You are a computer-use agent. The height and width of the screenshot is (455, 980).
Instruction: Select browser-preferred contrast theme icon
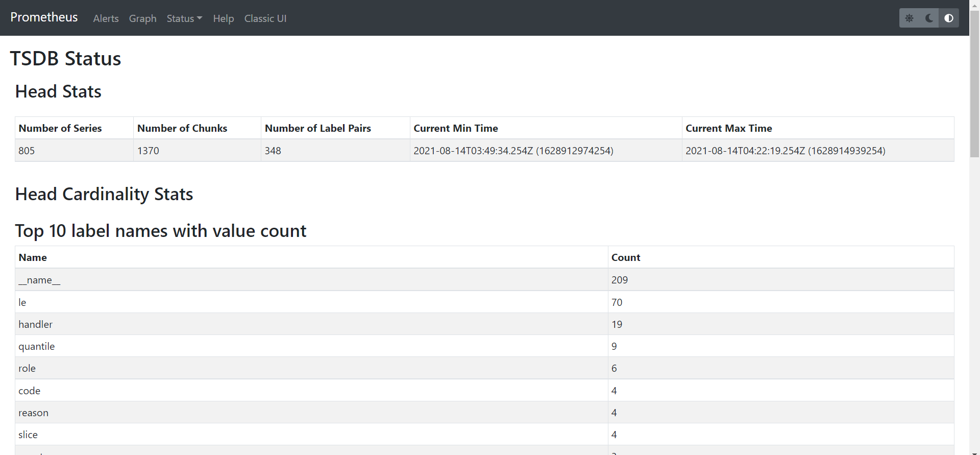click(949, 18)
